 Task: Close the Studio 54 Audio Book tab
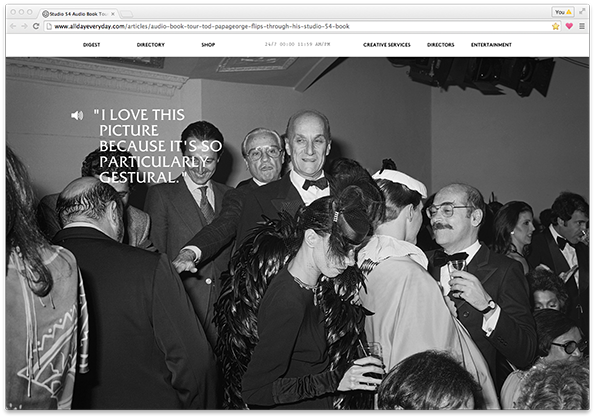pyautogui.click(x=113, y=14)
